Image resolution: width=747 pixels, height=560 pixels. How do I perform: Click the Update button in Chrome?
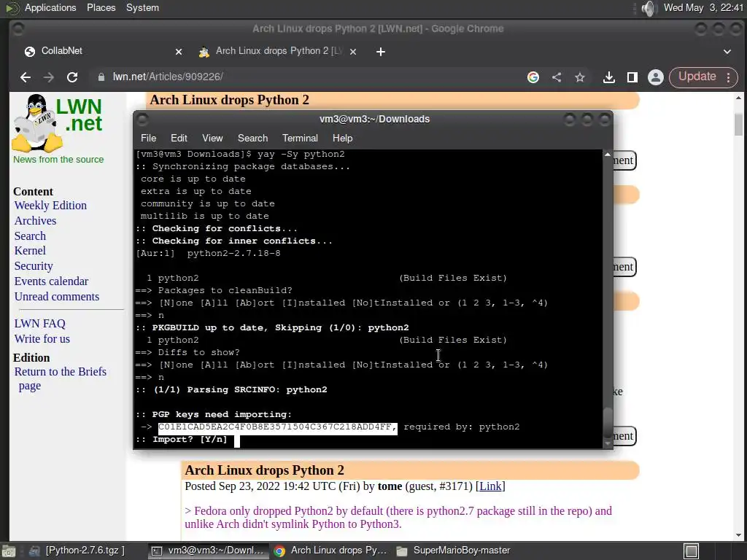[x=697, y=77]
